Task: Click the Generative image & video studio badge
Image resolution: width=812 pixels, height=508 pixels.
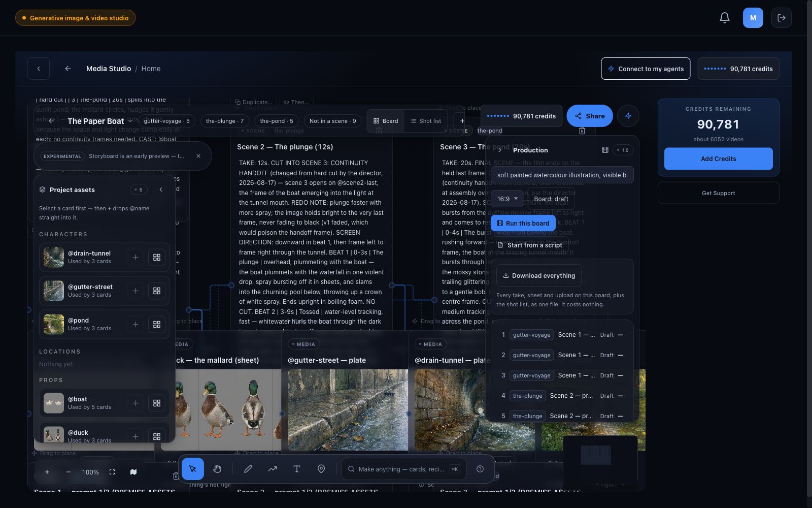Action: coord(76,18)
